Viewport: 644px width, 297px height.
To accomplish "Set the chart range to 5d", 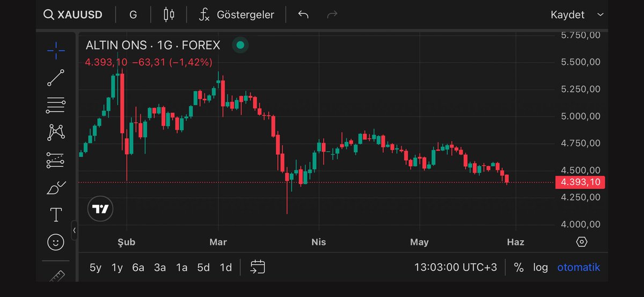I will pos(203,268).
